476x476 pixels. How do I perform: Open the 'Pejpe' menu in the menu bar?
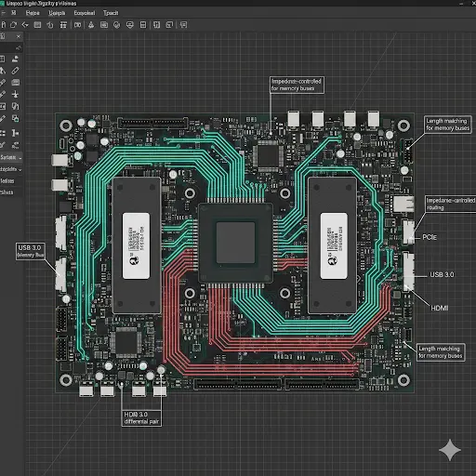tap(33, 13)
